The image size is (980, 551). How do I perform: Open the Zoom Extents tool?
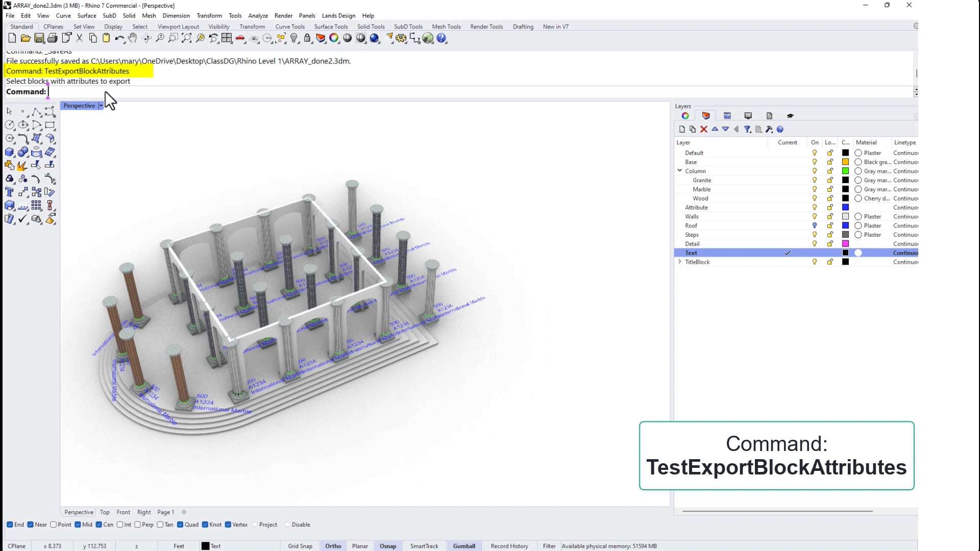point(187,38)
